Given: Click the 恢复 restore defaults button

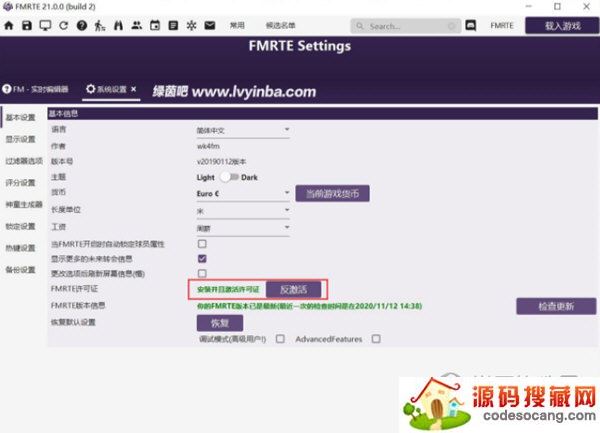Looking at the screenshot, I should 220,323.
